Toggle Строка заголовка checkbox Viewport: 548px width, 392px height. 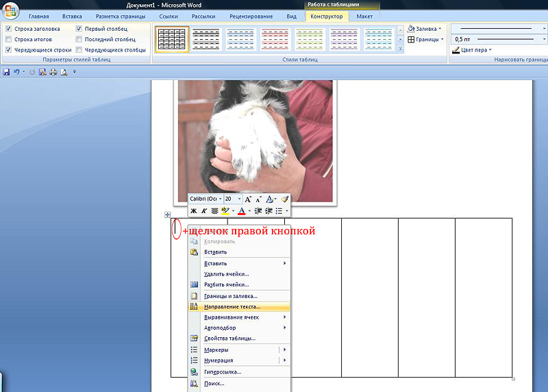click(x=9, y=29)
